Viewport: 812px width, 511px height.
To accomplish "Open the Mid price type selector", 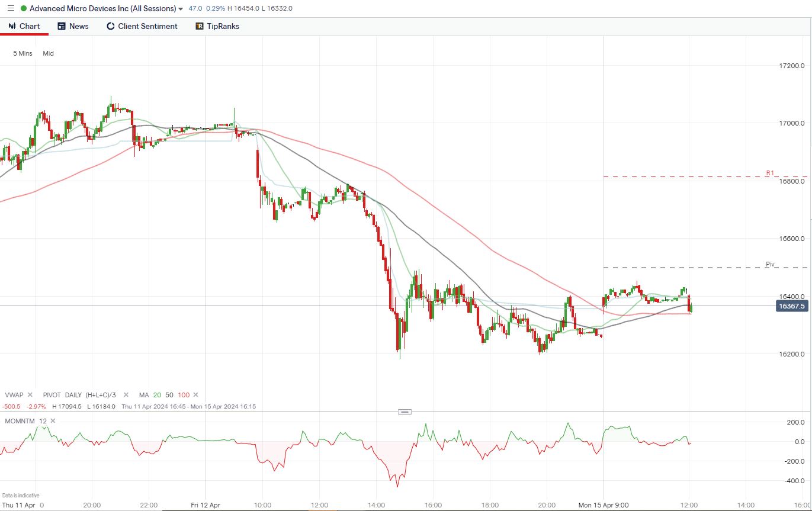I will [x=48, y=53].
